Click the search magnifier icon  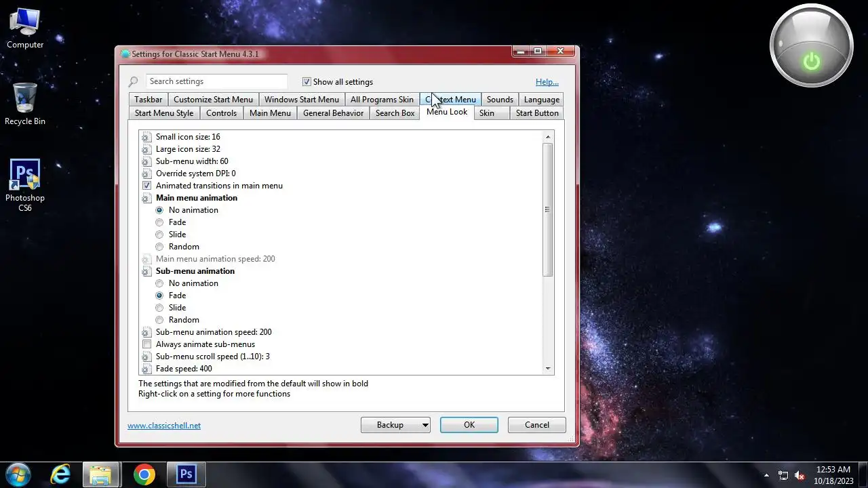coord(134,82)
